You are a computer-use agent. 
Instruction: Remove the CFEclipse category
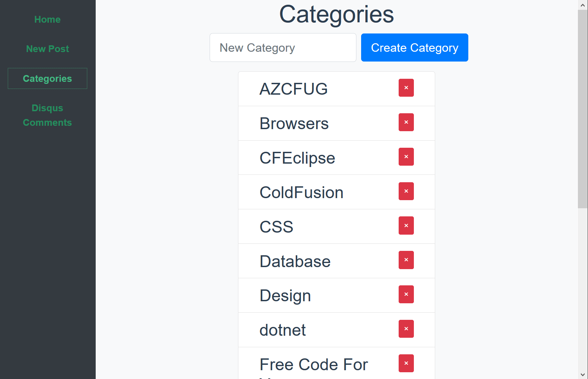point(406,157)
